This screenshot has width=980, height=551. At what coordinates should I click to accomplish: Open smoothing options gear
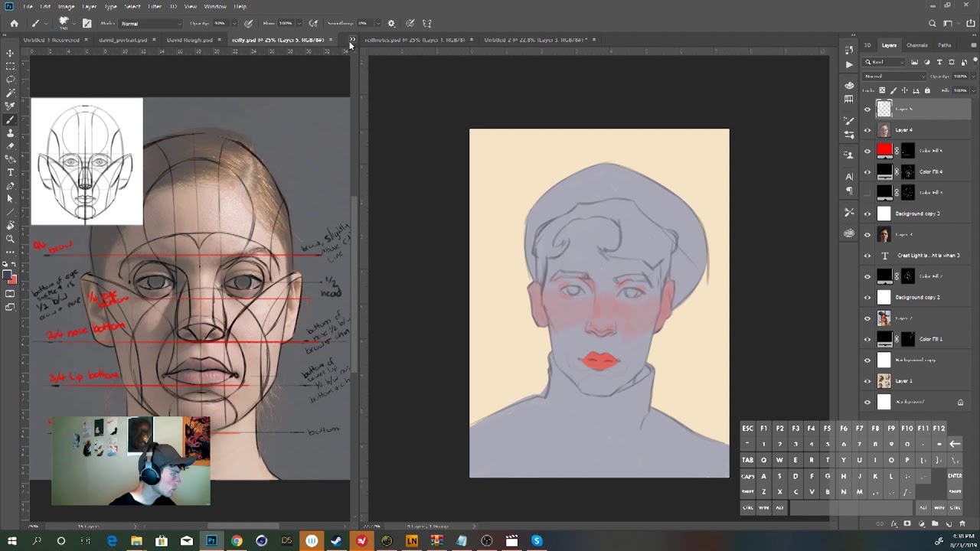tap(391, 24)
